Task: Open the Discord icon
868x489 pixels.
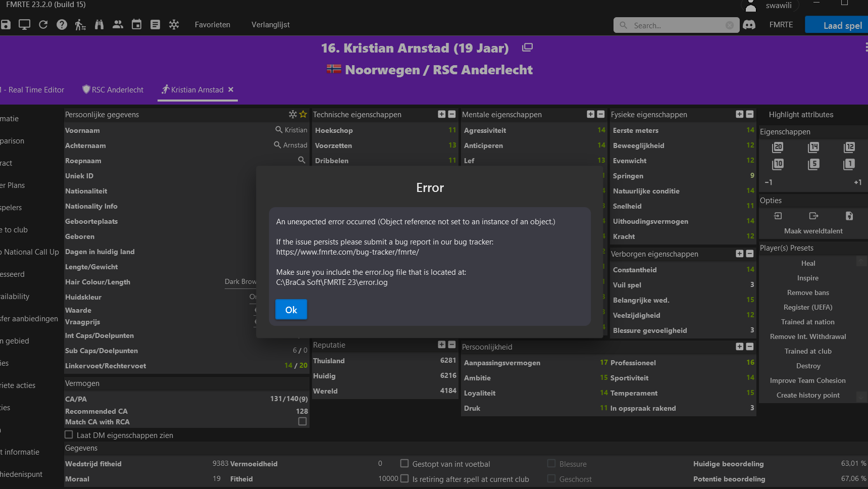Action: 749,25
